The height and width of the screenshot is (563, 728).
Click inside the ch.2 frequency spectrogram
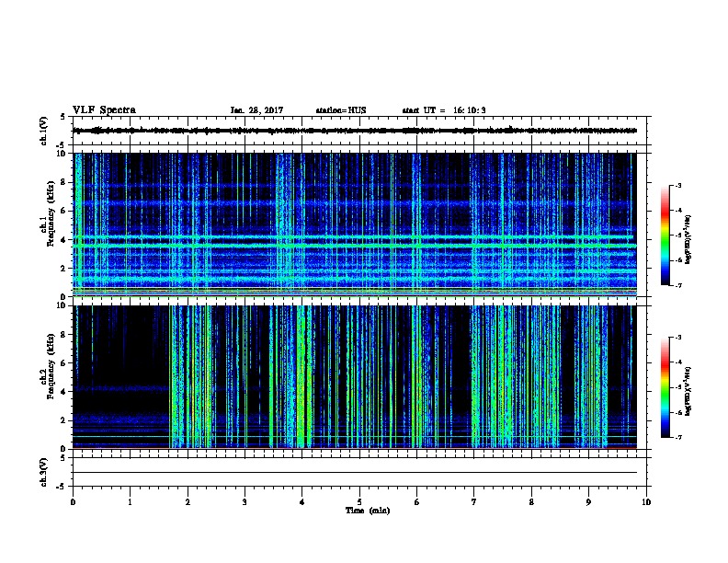pyautogui.click(x=355, y=377)
